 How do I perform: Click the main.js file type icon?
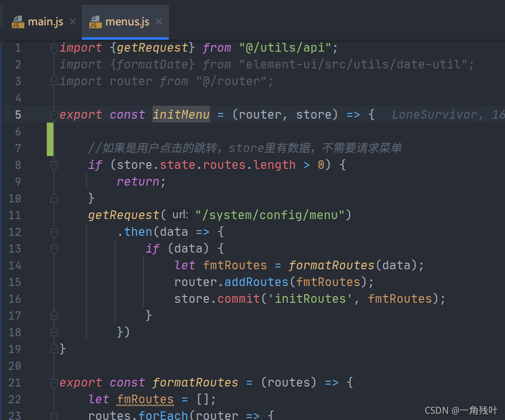tap(18, 22)
